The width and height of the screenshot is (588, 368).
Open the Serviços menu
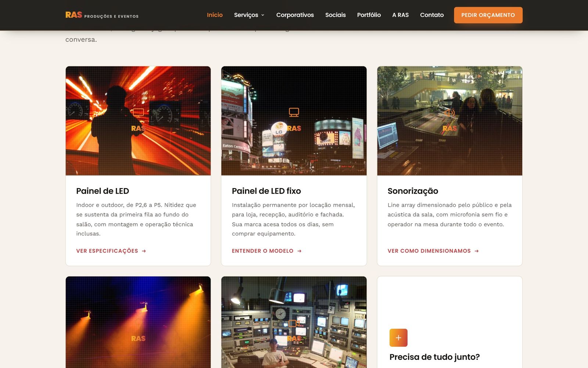pyautogui.click(x=249, y=15)
